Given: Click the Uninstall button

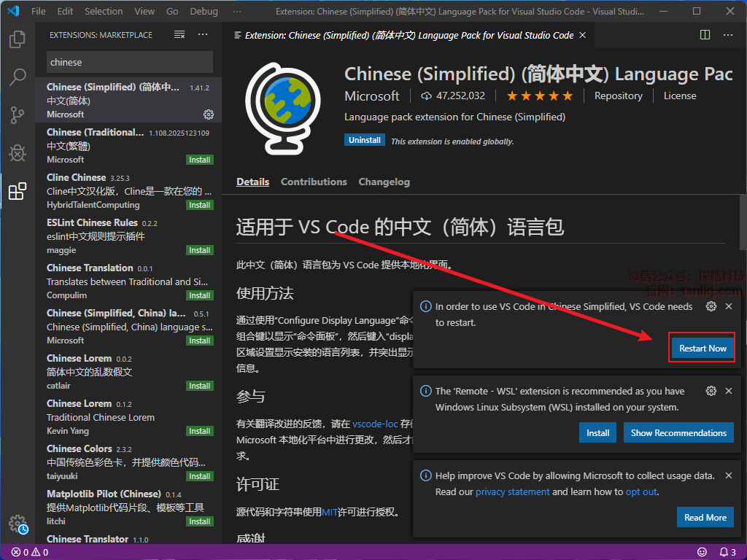Looking at the screenshot, I should click(x=365, y=140).
